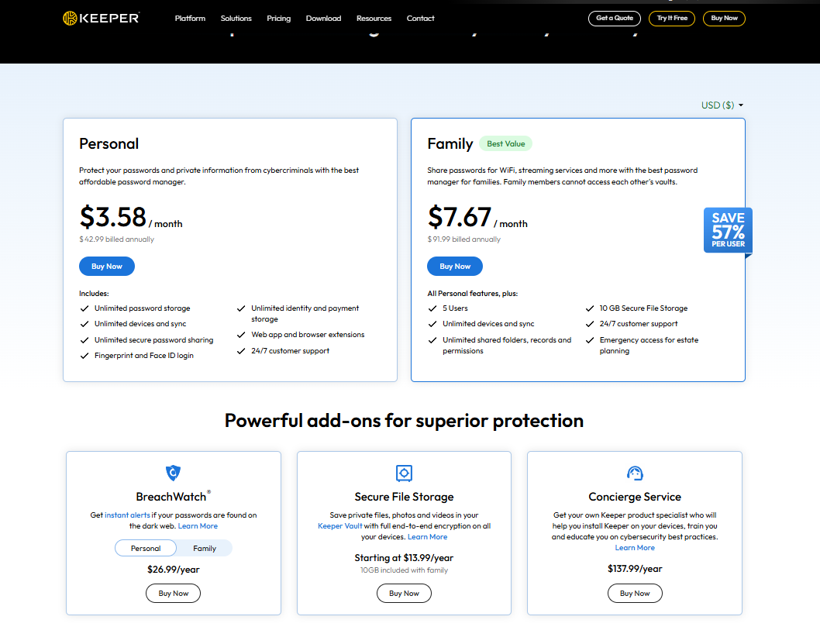Click the Secure File Storage vault icon
Viewport: 820px width, 644px height.
tap(404, 473)
